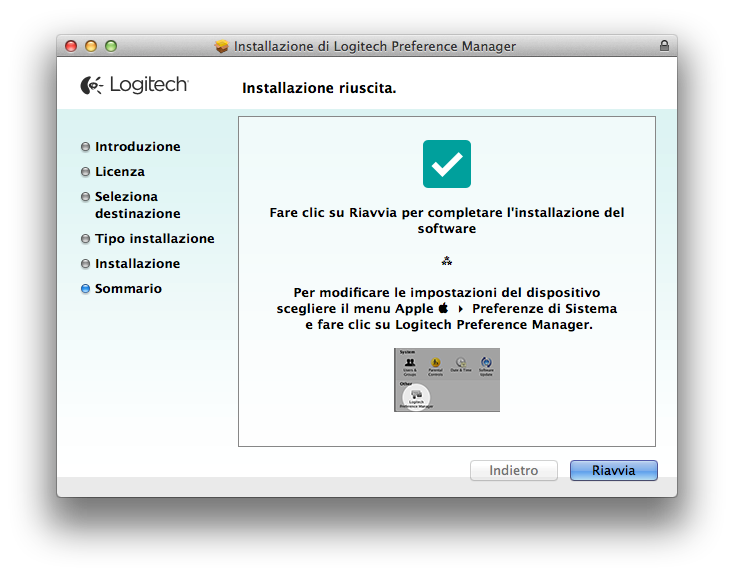Click the gray bullet beside Licenza
The width and height of the screenshot is (734, 576).
85,172
